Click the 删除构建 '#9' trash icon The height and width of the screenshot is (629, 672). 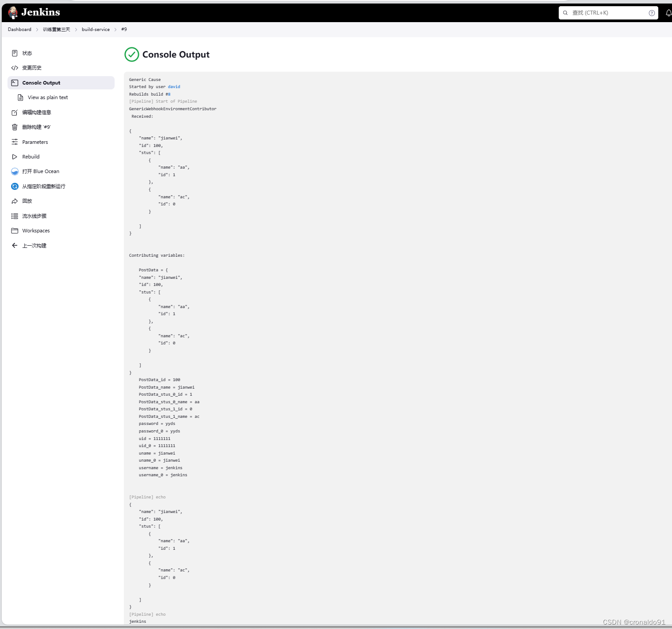(x=15, y=127)
